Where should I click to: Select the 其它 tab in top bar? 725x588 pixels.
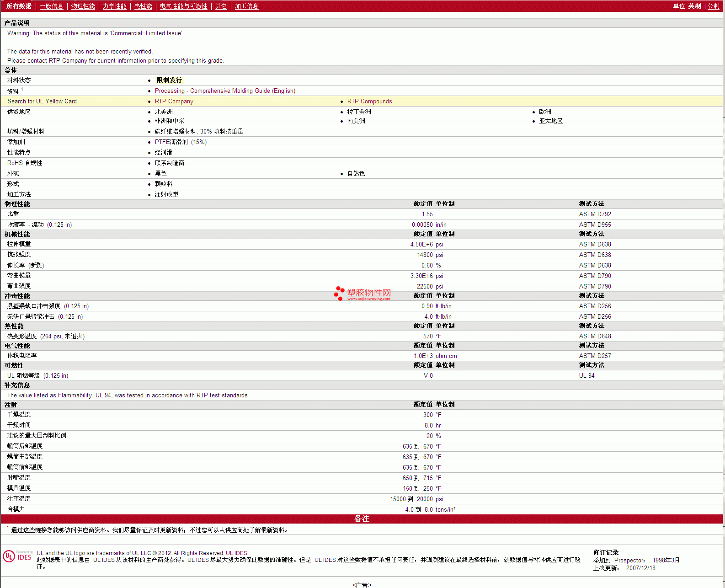221,6
